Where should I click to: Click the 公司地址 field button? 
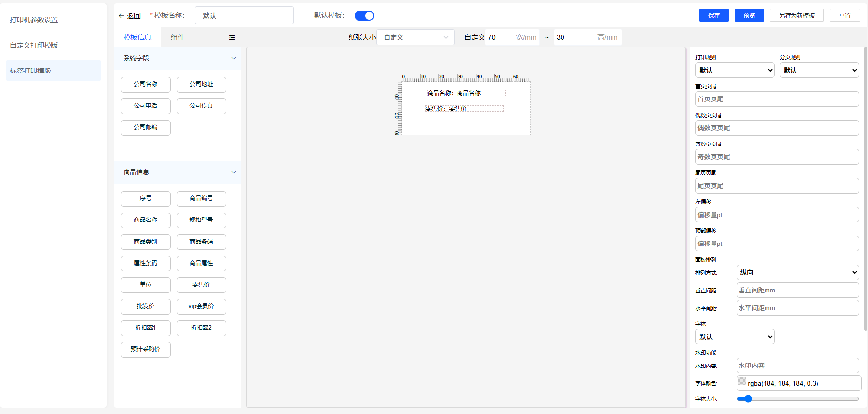pyautogui.click(x=201, y=84)
